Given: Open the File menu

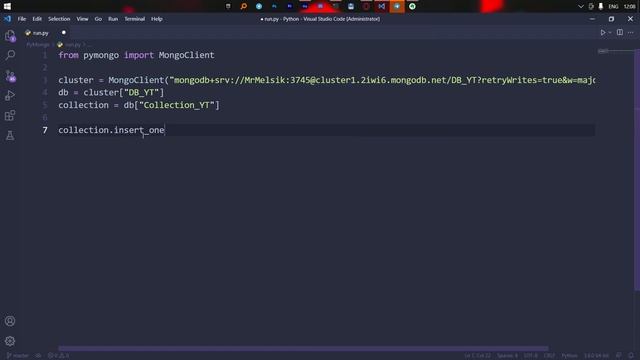Looking at the screenshot, I should (22, 19).
